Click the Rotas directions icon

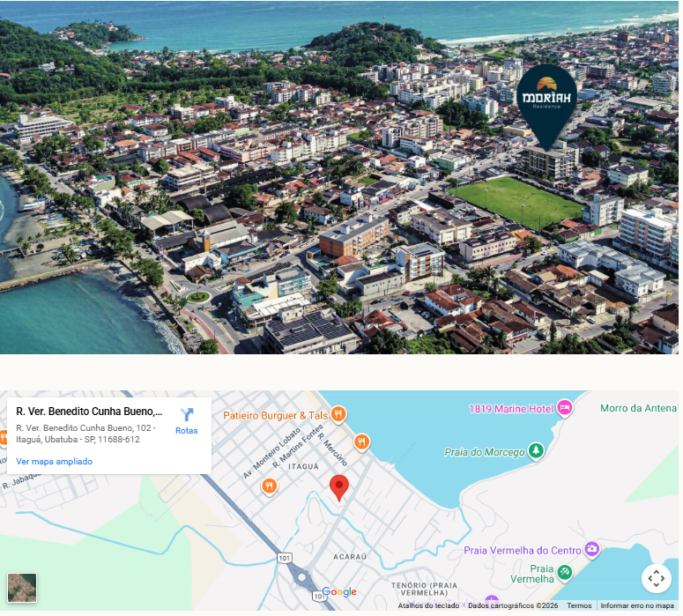186,415
